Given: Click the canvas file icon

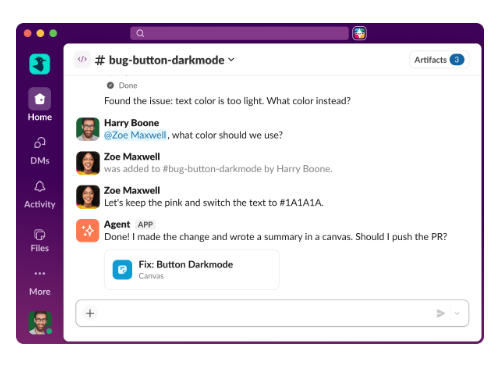Looking at the screenshot, I should (122, 270).
